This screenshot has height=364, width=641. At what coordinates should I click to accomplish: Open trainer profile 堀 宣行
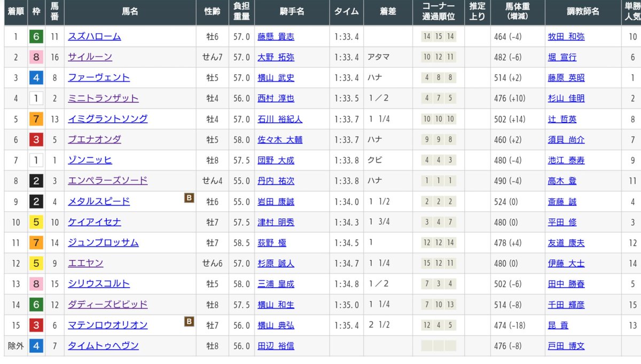(x=562, y=57)
